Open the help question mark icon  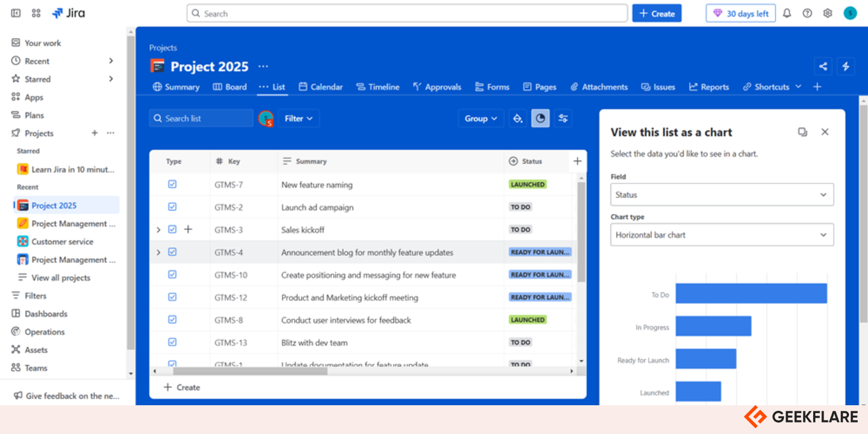[807, 14]
